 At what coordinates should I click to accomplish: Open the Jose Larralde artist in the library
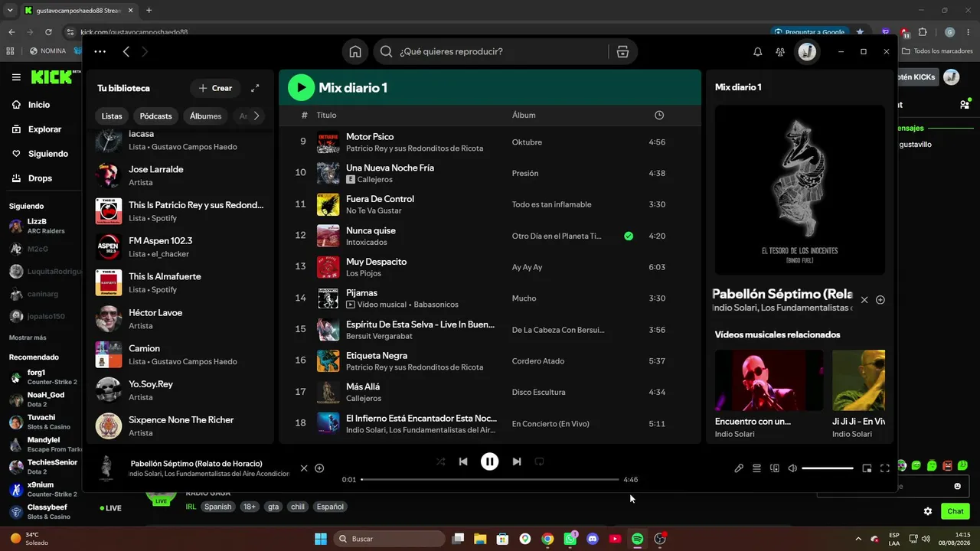click(x=180, y=175)
